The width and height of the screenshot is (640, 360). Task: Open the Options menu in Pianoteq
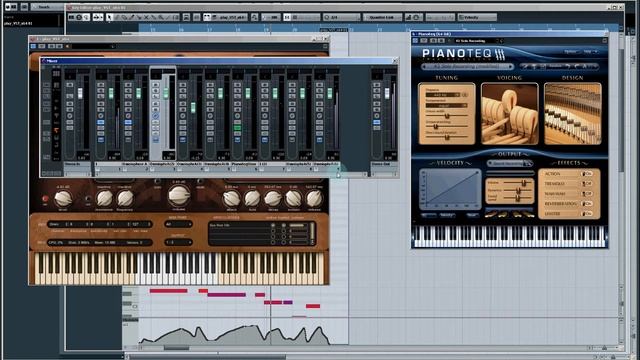[x=571, y=52]
